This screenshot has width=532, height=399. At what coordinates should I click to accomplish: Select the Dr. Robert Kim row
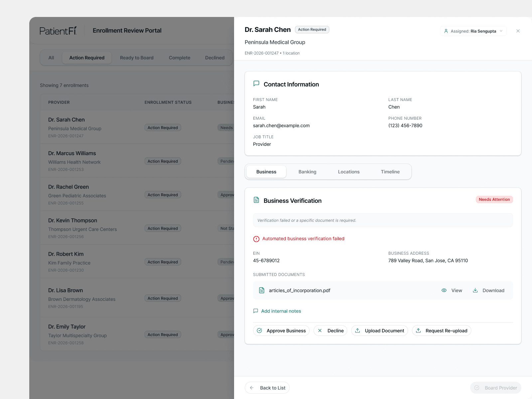click(137, 262)
